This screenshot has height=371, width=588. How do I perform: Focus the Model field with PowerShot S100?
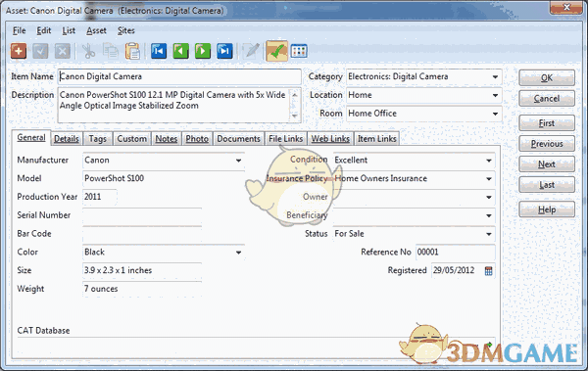point(164,179)
